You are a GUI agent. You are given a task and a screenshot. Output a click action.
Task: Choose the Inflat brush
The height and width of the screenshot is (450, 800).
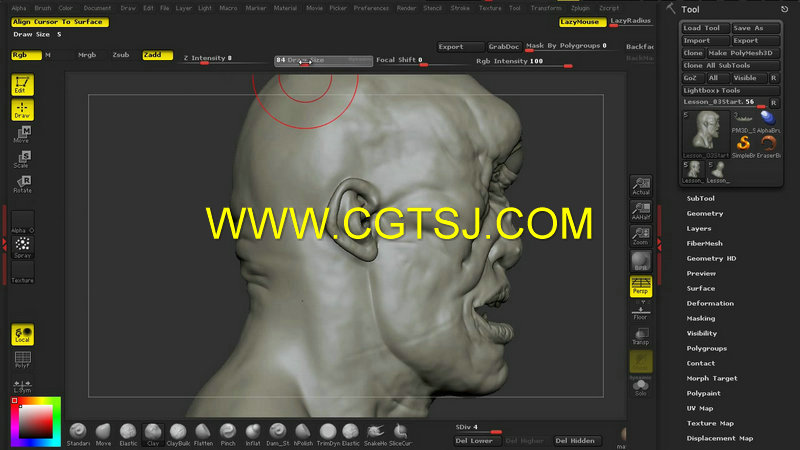pos(253,435)
